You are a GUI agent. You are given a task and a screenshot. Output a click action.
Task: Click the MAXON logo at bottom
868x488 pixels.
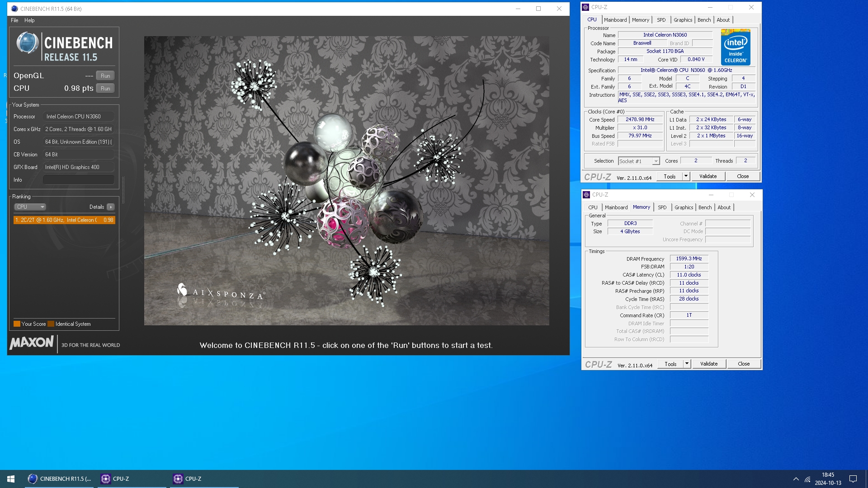click(x=32, y=343)
